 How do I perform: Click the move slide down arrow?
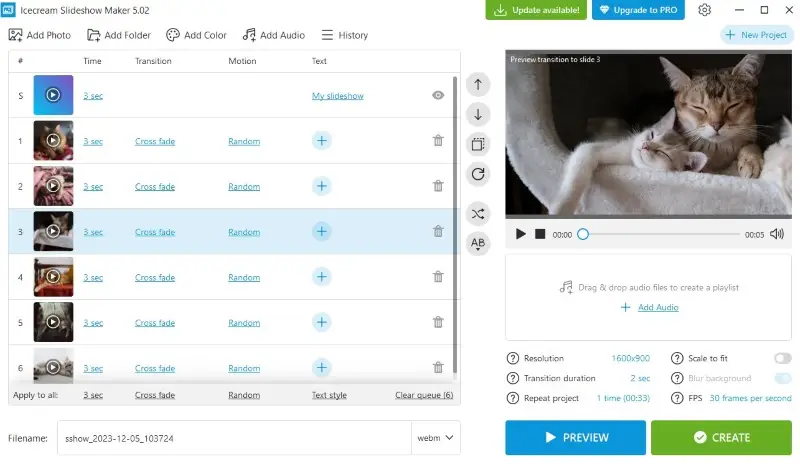(478, 115)
